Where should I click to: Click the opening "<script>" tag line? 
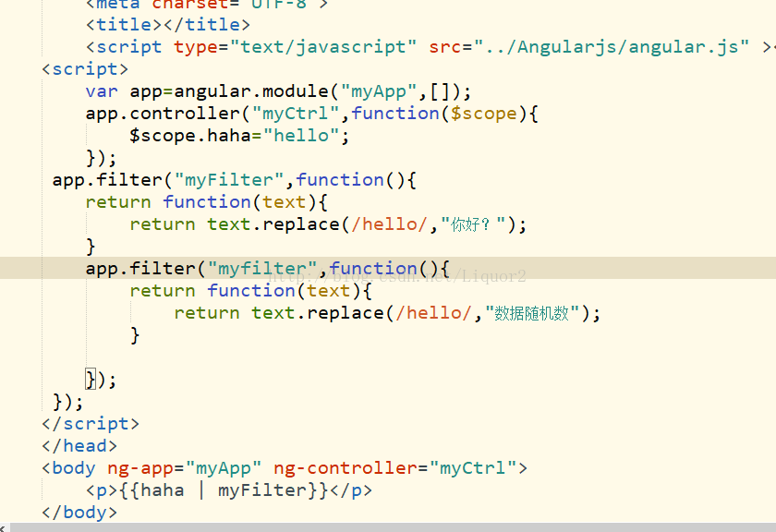[85, 69]
